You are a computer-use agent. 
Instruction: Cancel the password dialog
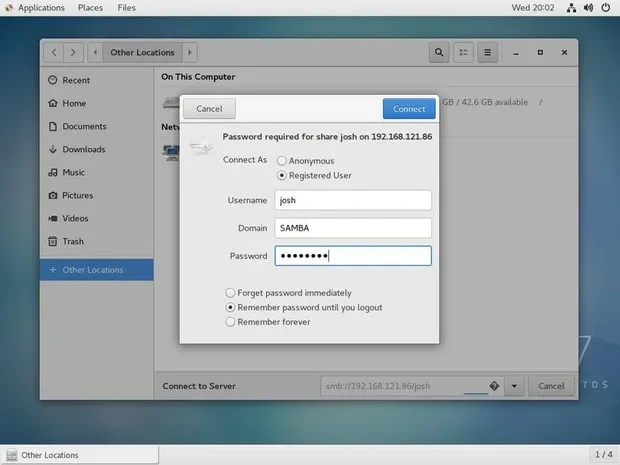(x=209, y=109)
